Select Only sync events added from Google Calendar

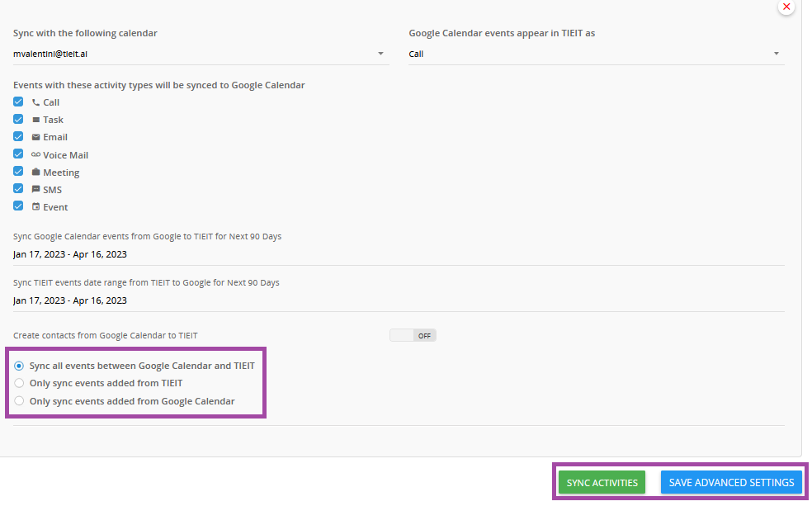tap(19, 401)
